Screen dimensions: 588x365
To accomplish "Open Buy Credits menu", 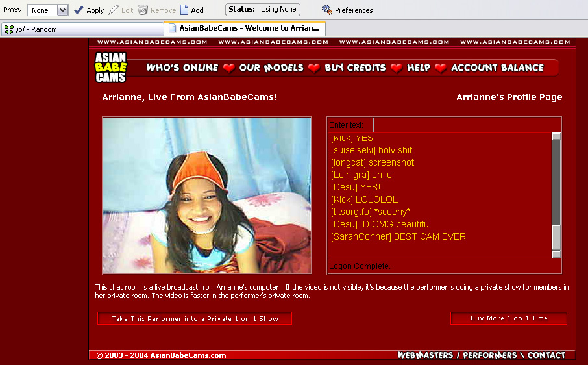I will (355, 68).
